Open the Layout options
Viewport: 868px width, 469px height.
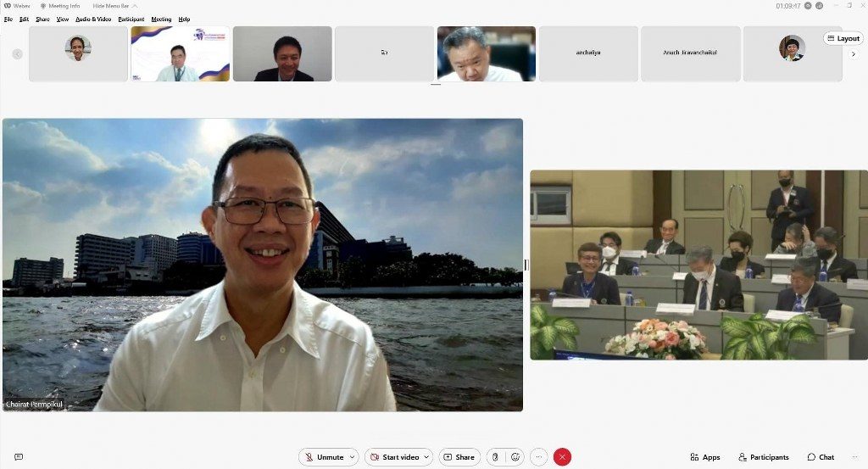click(x=843, y=38)
